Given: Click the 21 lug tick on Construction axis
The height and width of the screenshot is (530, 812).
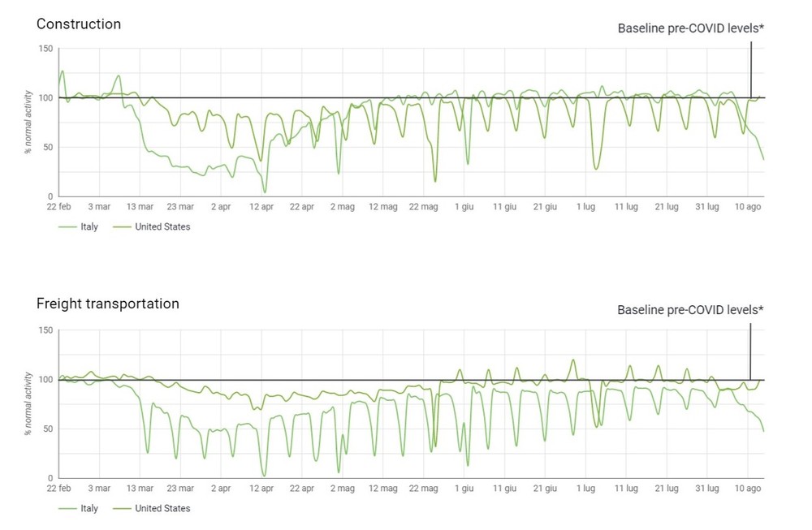Looking at the screenshot, I should pos(667,206).
